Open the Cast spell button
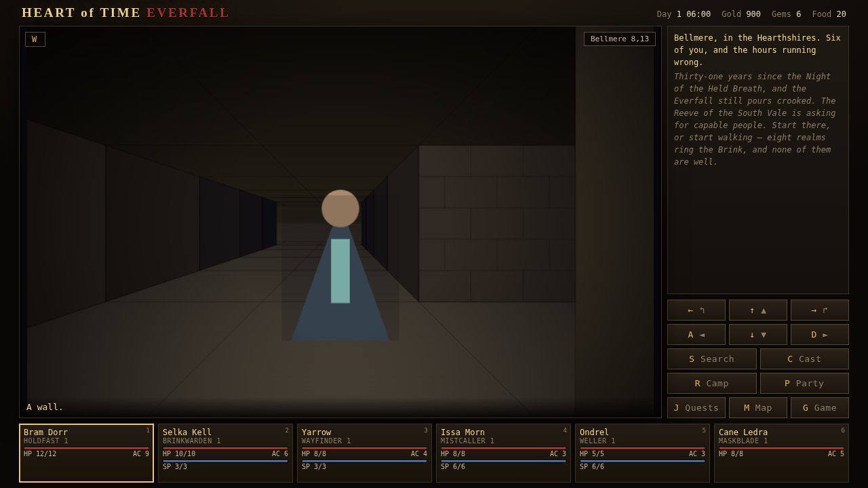This screenshot has height=488, width=868. coord(804,359)
